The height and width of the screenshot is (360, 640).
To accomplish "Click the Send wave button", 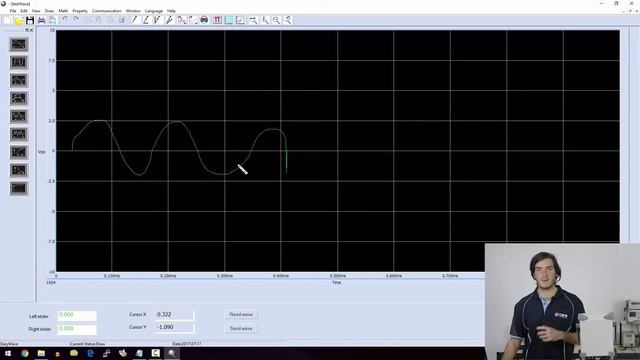I will point(241,329).
